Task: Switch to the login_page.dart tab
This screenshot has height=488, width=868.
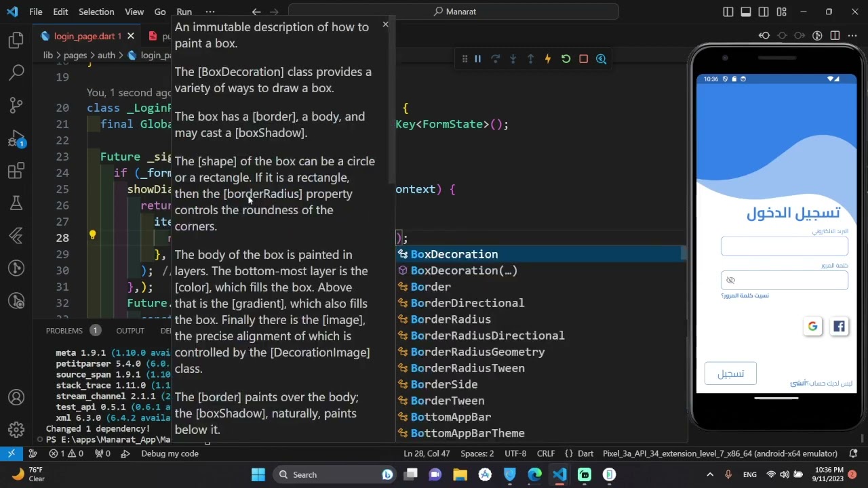Action: [x=87, y=36]
